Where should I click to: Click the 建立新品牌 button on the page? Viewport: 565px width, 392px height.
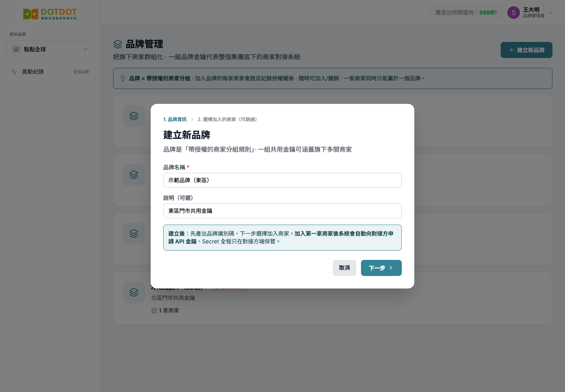tap(527, 50)
